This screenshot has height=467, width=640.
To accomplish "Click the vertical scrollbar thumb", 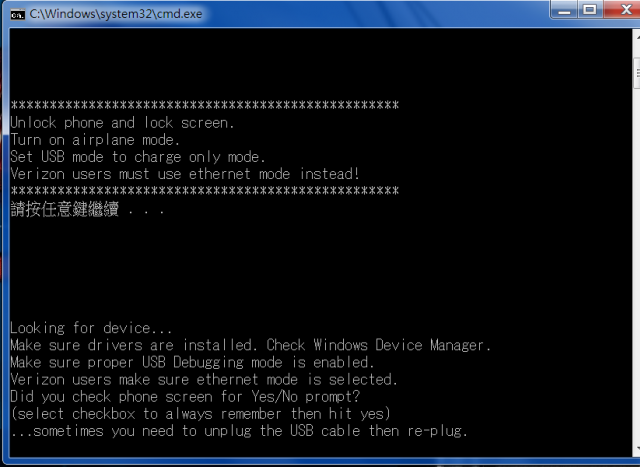I will pyautogui.click(x=637, y=73).
